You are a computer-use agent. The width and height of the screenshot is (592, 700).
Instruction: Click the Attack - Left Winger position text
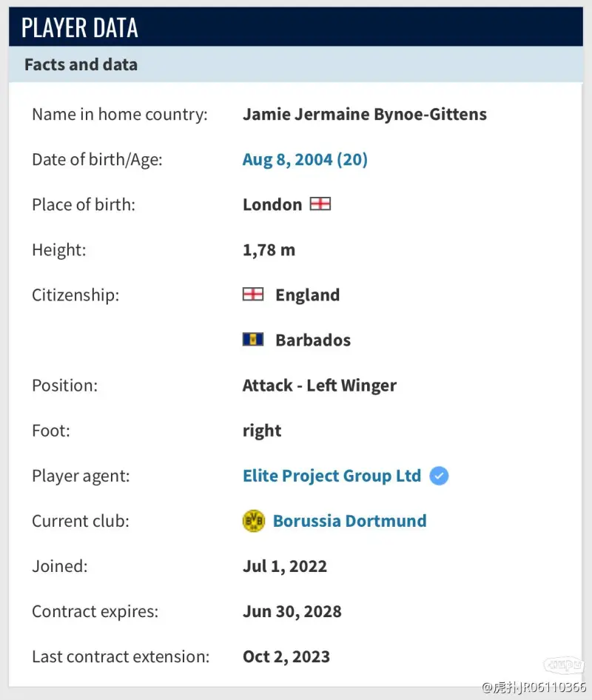[319, 386]
